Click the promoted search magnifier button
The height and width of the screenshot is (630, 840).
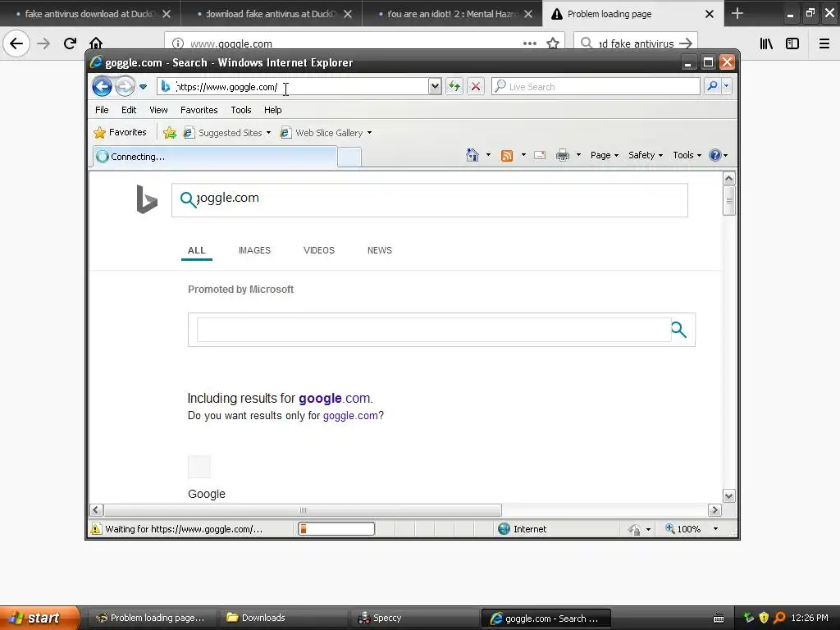678,330
